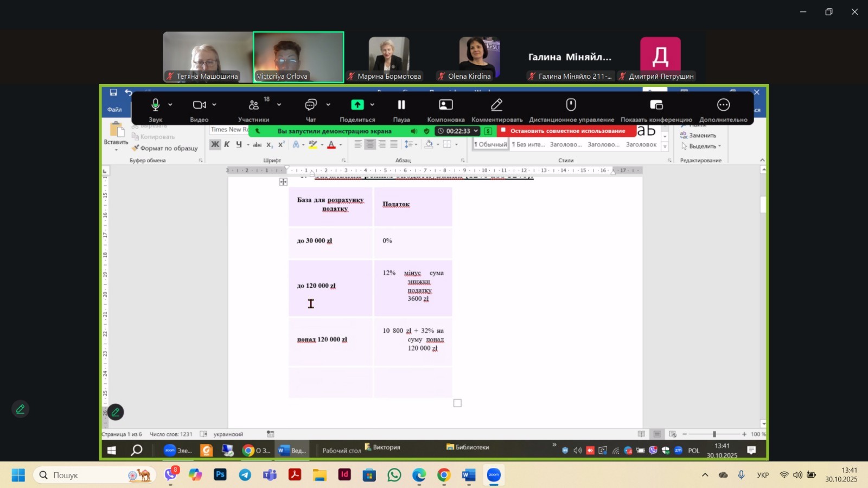Adjust the Word zoom slider

714,434
